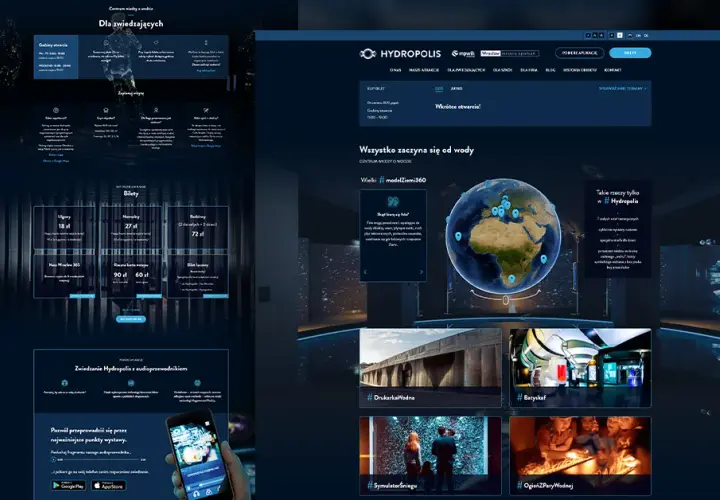The width and height of the screenshot is (720, 500).
Task: Click the Wkrótce otwarcie! message
Action: 458,107
